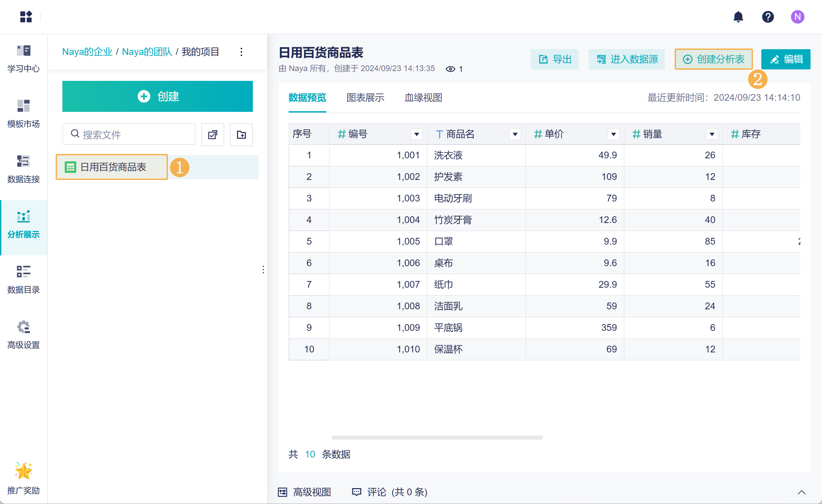
Task: Expand the bottom panel chevron
Action: coord(802,493)
